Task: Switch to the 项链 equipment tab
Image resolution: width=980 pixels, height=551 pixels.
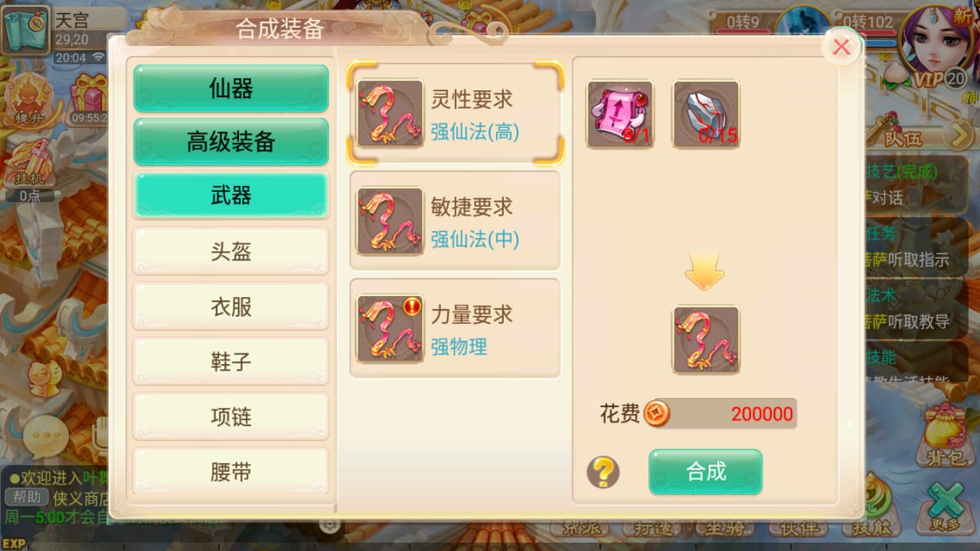Action: coord(231,416)
